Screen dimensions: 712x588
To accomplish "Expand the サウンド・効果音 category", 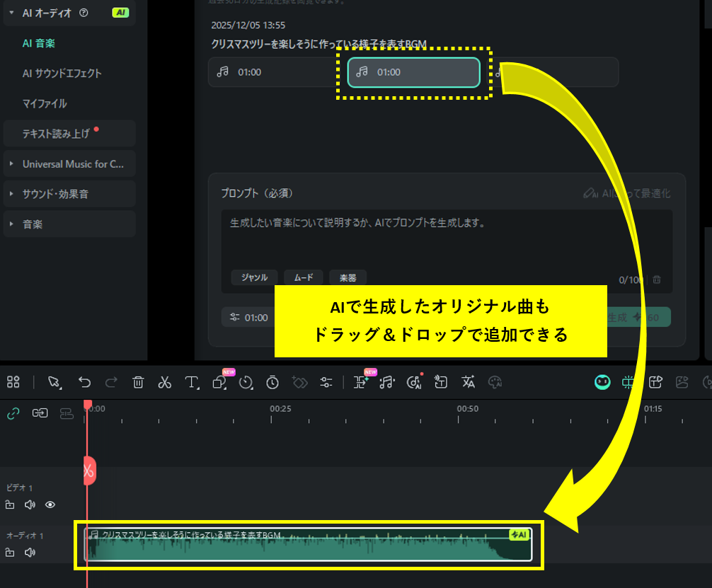I will (x=69, y=193).
